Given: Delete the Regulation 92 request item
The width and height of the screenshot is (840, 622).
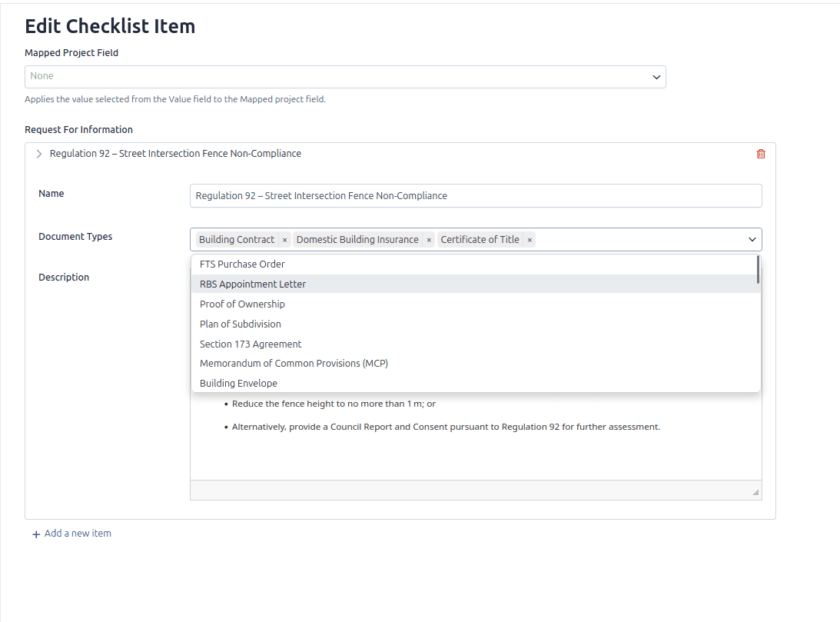Looking at the screenshot, I should [x=761, y=154].
